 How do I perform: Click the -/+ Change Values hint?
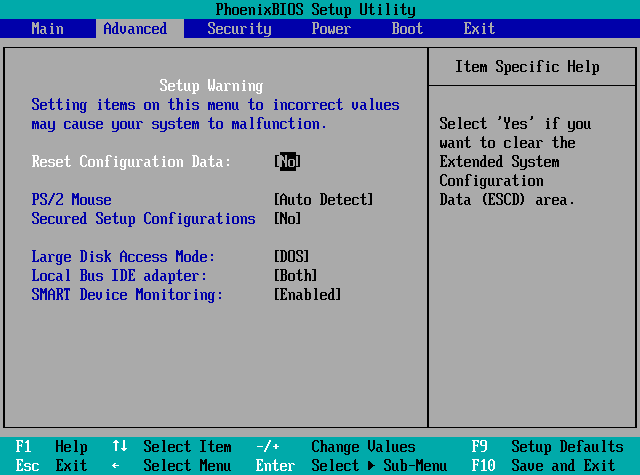[x=336, y=447]
